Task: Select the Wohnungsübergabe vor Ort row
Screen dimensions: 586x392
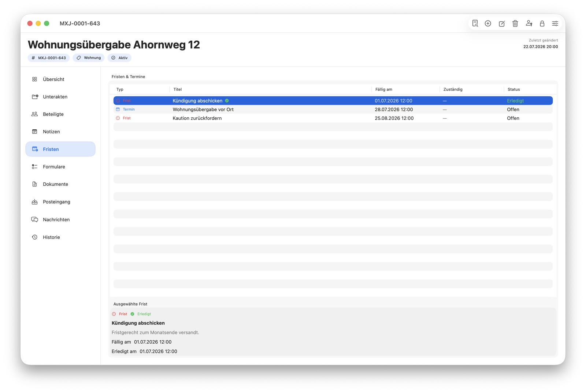Action: [x=333, y=110]
